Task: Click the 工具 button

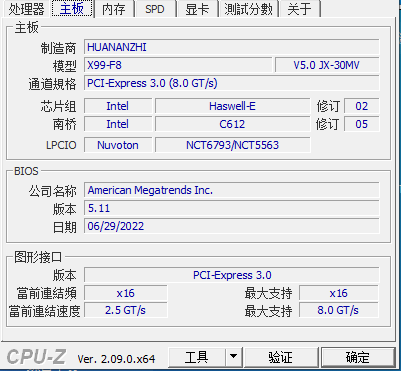Action: (x=197, y=358)
